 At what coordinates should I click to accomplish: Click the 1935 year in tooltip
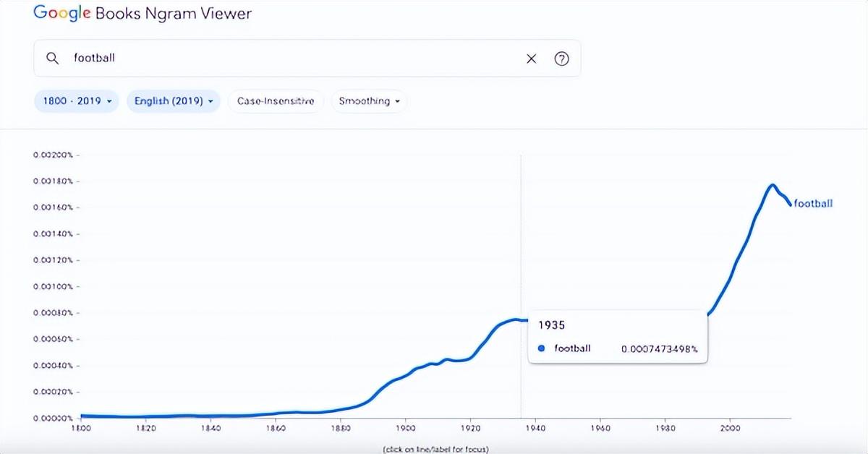click(x=551, y=325)
